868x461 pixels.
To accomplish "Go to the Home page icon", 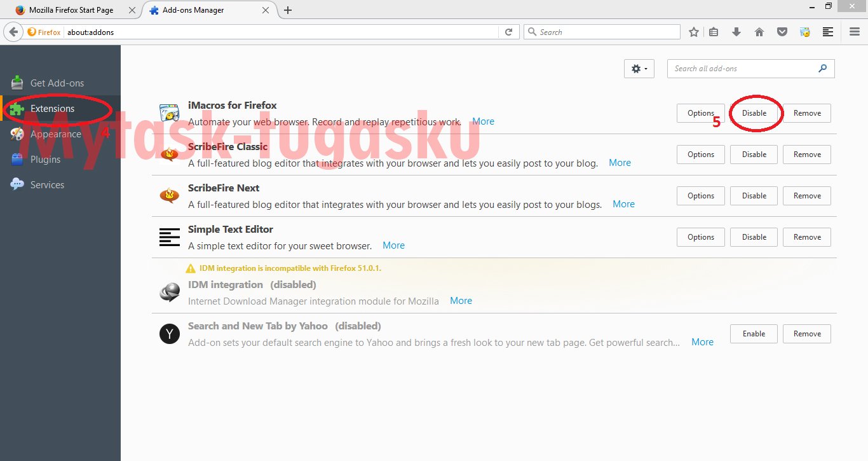I will coord(759,32).
